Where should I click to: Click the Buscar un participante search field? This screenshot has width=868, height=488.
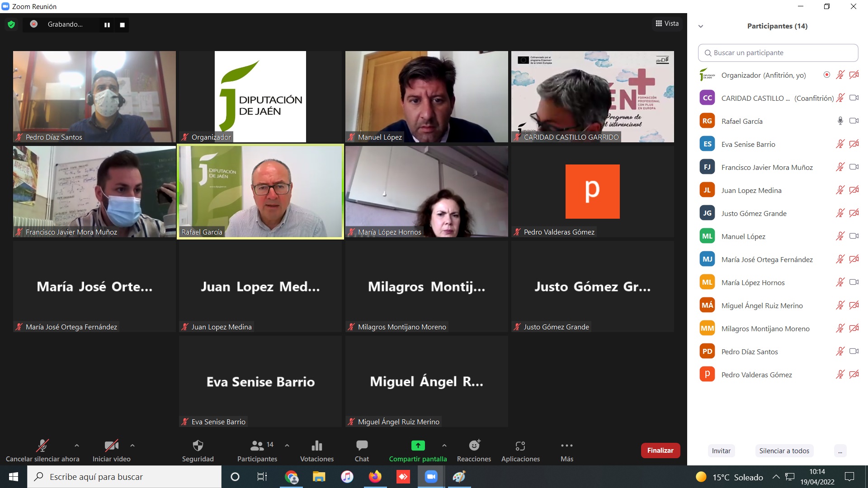coord(778,53)
